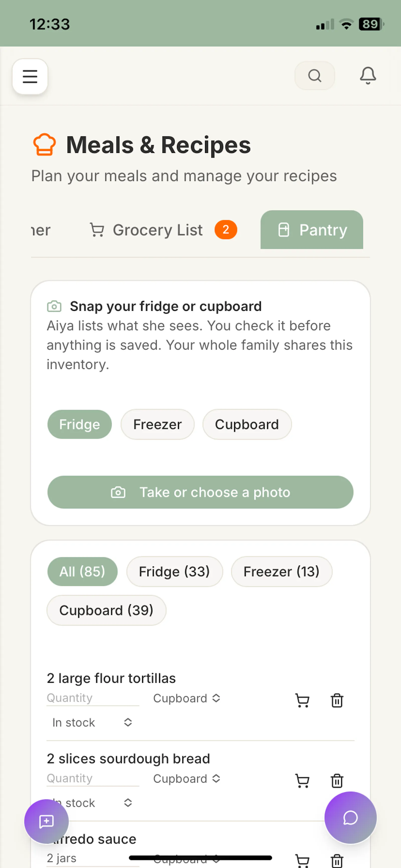Open search with magnifier icon
Screen dimensions: 401x868
[x=314, y=75]
